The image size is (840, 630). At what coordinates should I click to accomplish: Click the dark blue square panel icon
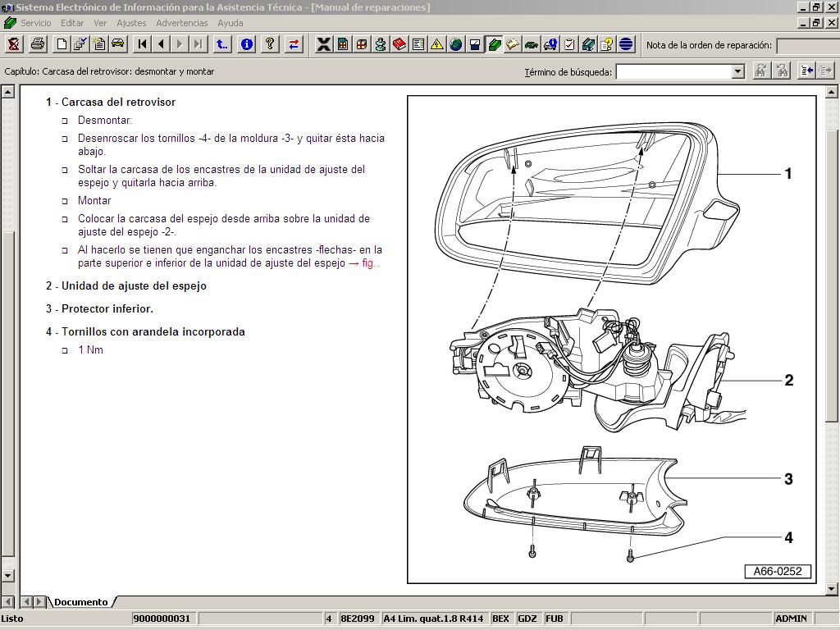[x=475, y=44]
